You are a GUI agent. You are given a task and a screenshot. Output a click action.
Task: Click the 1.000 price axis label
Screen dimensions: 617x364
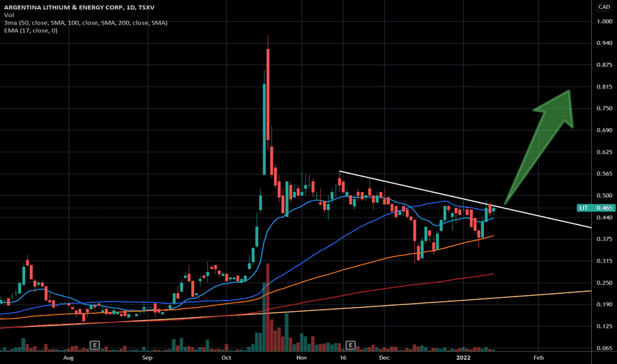[604, 21]
